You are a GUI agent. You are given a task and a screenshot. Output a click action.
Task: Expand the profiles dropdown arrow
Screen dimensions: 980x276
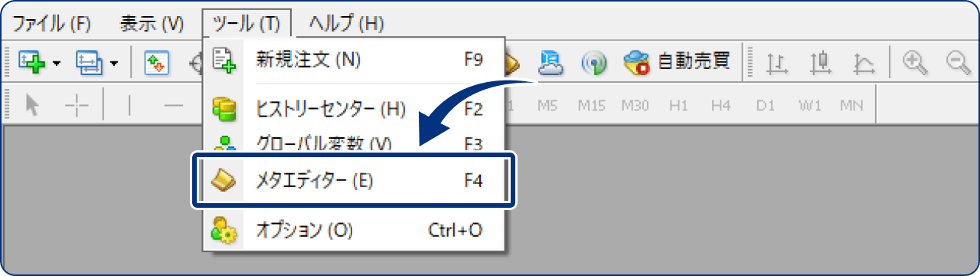[x=114, y=63]
